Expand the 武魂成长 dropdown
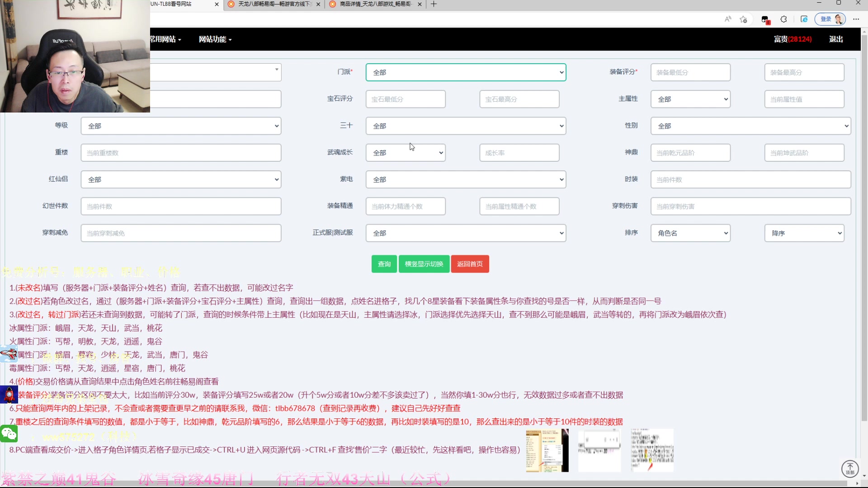The width and height of the screenshot is (868, 488). click(406, 153)
